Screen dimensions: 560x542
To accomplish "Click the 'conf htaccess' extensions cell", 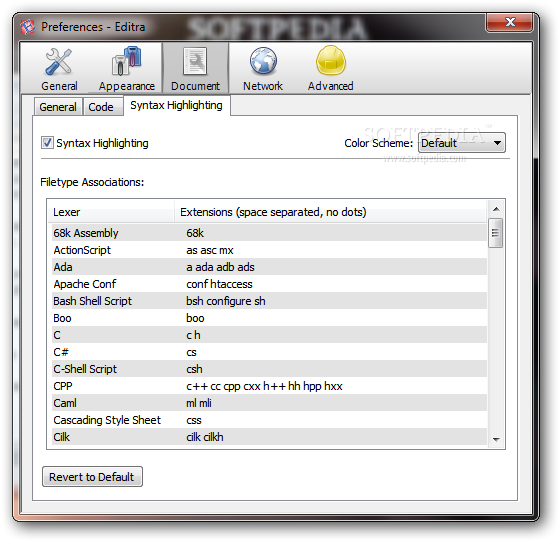I will (219, 284).
